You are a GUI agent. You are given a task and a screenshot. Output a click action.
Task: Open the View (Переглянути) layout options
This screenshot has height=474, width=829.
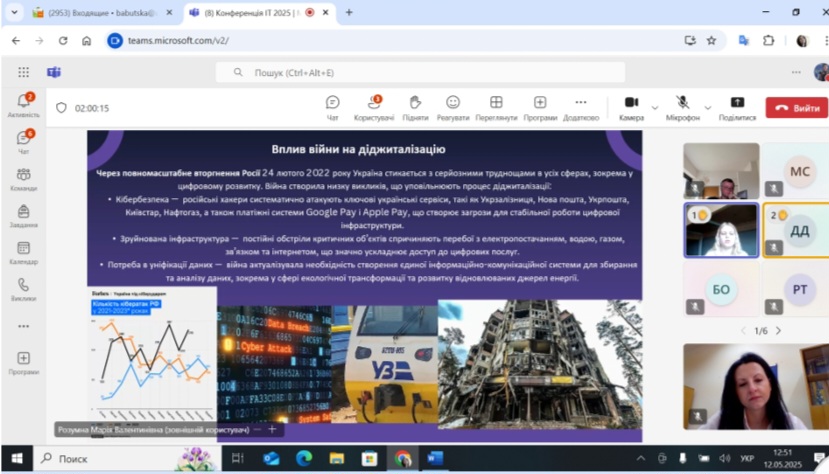click(x=496, y=106)
